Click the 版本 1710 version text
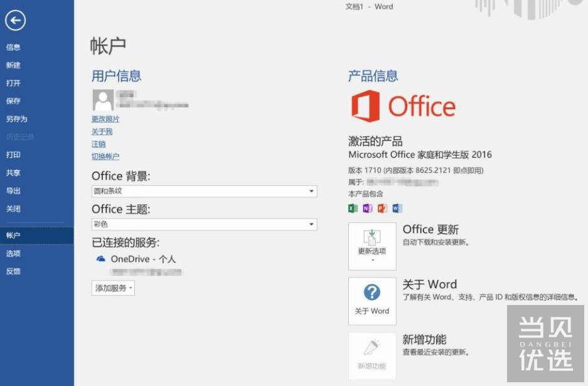Image resolution: width=588 pixels, height=386 pixels. 416,170
